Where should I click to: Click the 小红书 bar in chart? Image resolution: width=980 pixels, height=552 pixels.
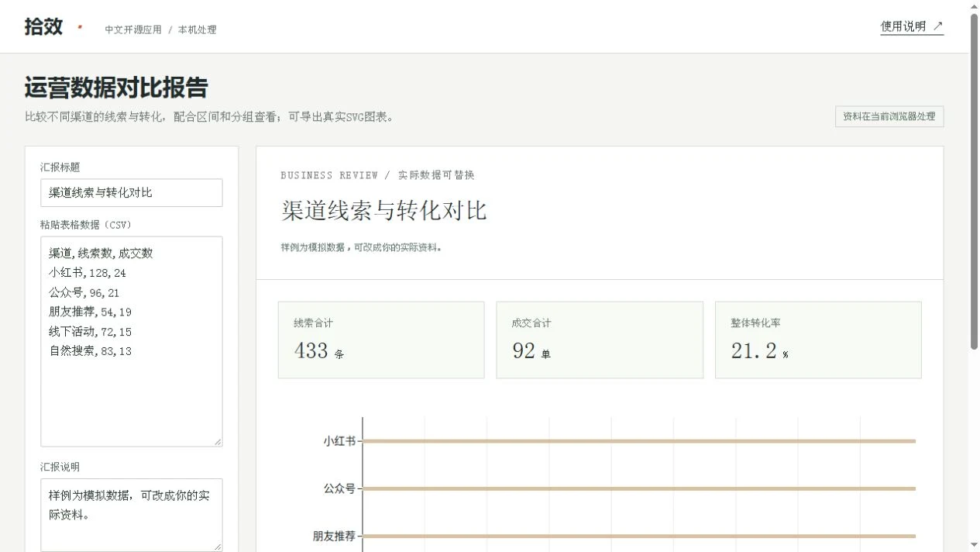click(x=639, y=441)
